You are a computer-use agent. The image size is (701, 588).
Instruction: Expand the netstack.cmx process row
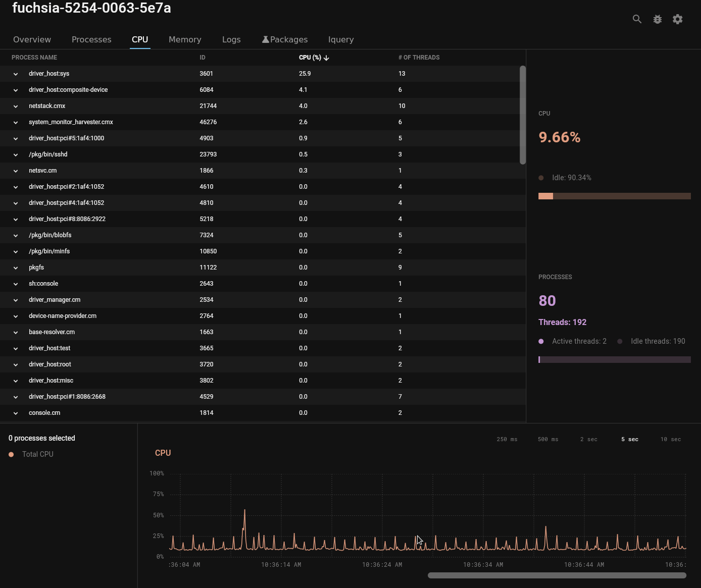click(x=16, y=106)
